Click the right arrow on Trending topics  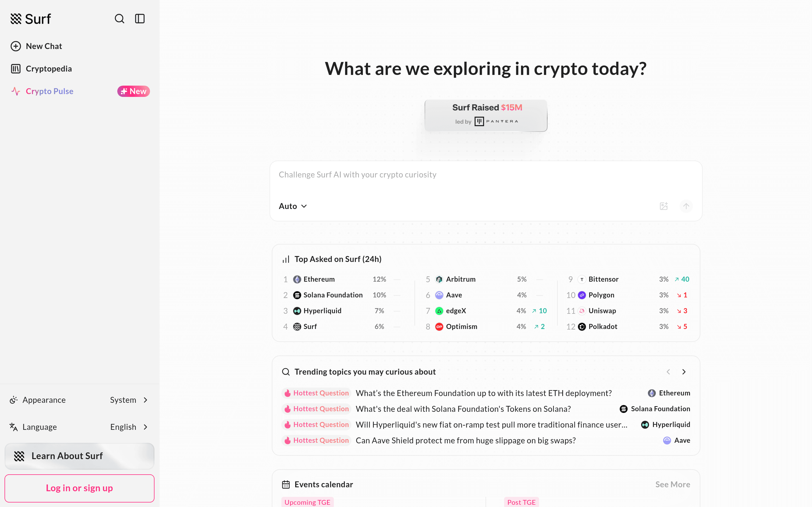tap(684, 372)
